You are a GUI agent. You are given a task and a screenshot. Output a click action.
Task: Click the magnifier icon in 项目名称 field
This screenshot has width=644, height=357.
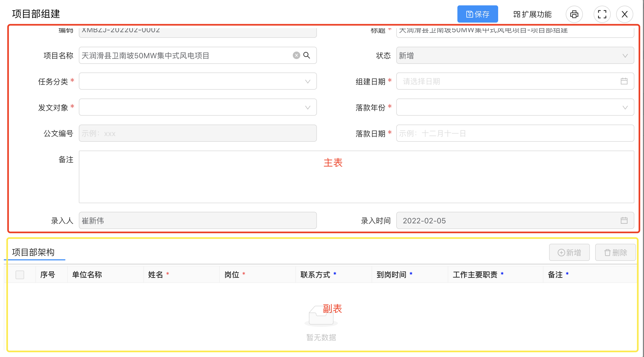point(307,55)
